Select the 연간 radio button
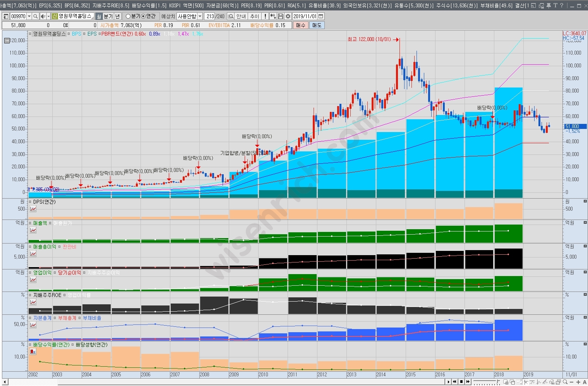The width and height of the screenshot is (588, 386). [143, 16]
